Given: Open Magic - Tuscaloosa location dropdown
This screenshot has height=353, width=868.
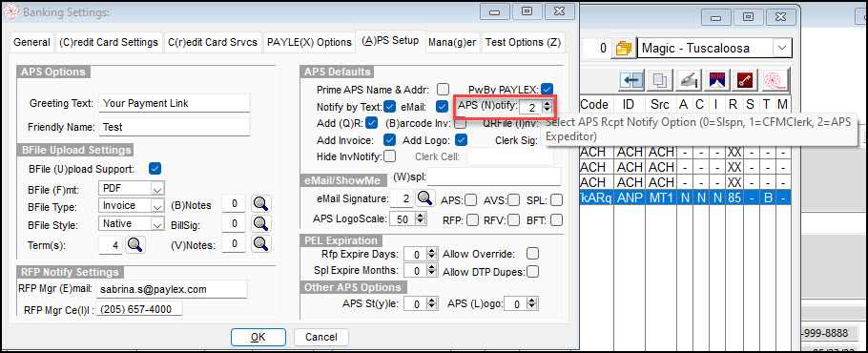Looking at the screenshot, I should pos(781,48).
